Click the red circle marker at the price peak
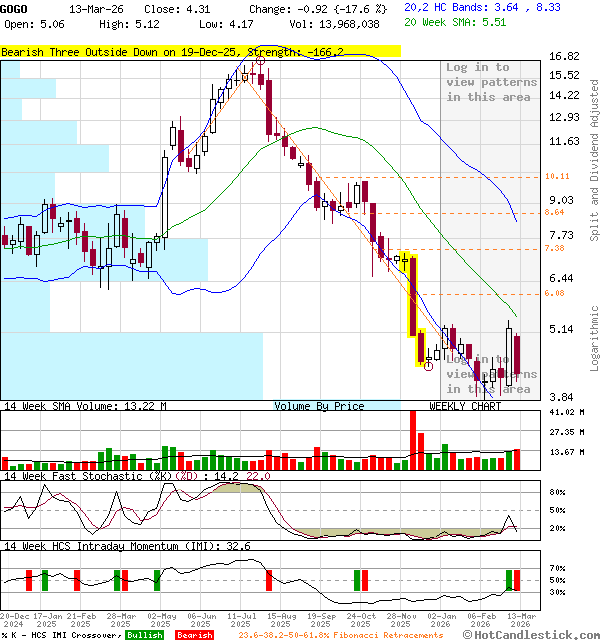This screenshot has width=600, height=640. [x=260, y=61]
